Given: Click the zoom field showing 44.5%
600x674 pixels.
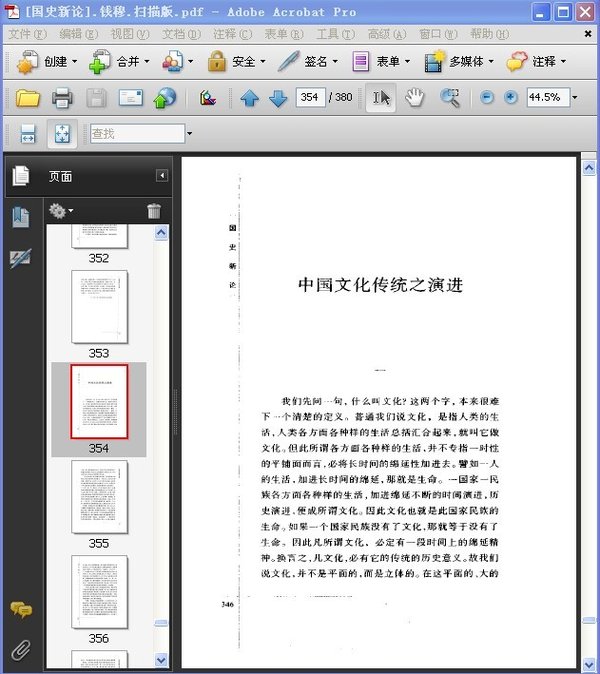Looking at the screenshot, I should [x=548, y=98].
